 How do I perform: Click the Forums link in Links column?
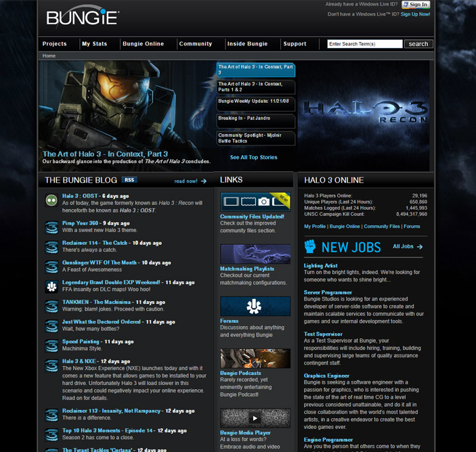(229, 321)
